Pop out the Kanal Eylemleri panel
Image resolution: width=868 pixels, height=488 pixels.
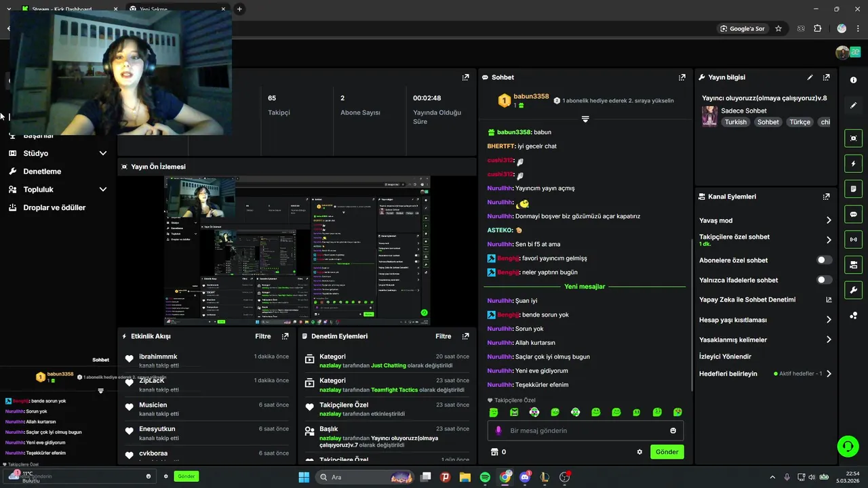pyautogui.click(x=826, y=197)
